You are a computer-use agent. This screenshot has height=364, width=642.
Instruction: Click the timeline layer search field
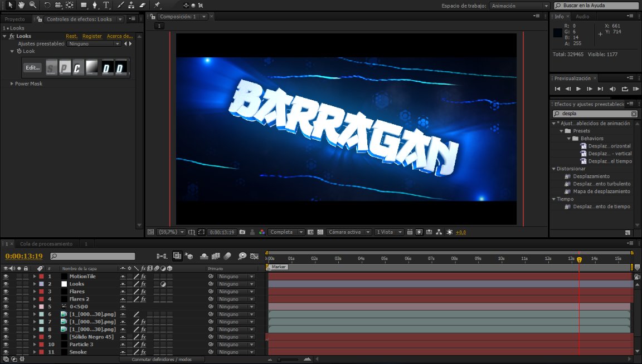point(93,256)
